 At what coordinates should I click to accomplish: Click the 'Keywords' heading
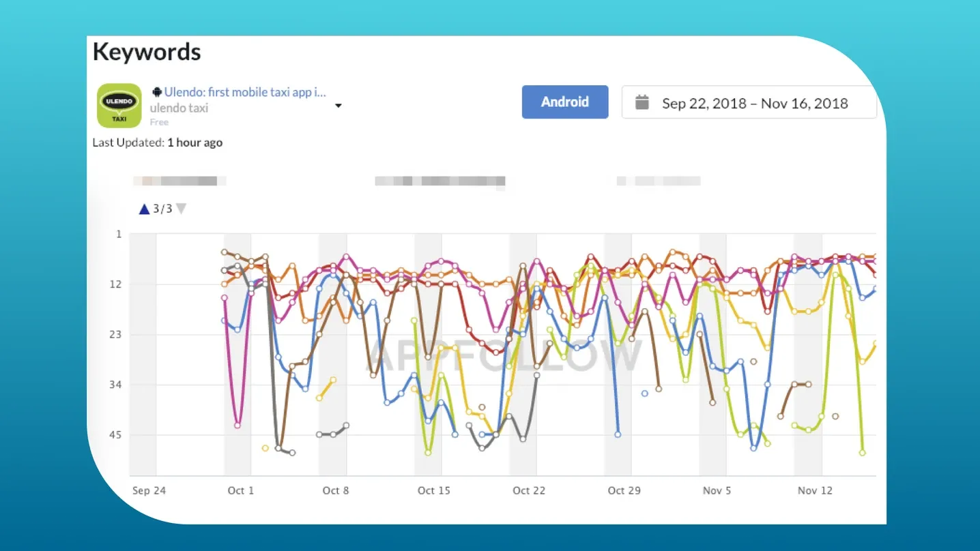click(147, 52)
